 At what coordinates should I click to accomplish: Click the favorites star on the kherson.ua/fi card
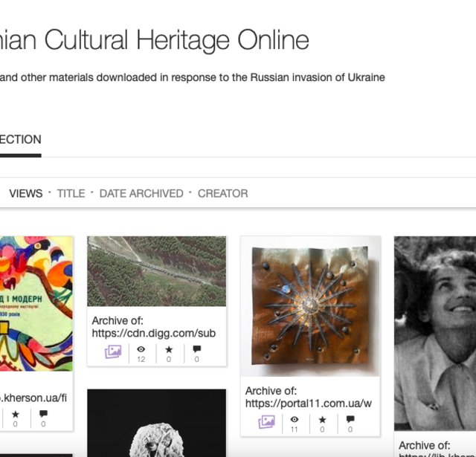(15, 414)
